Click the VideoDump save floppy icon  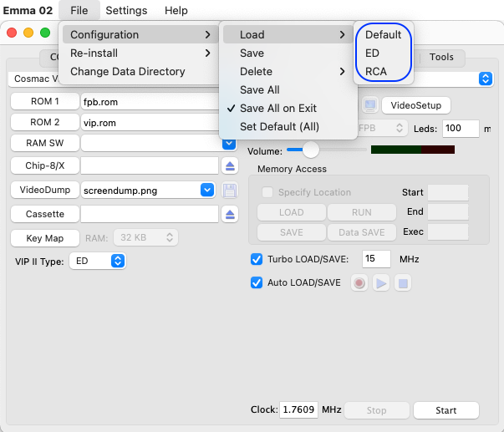coord(230,191)
